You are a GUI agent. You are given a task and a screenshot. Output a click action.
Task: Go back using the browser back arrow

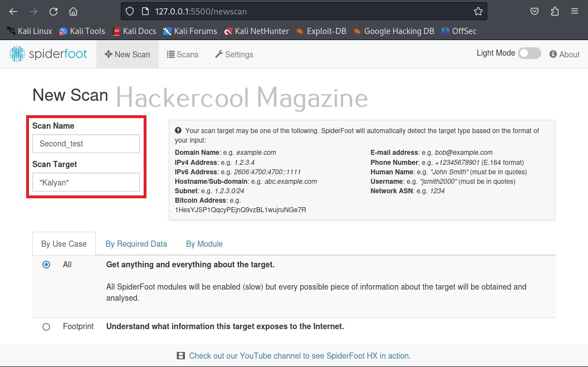[13, 12]
